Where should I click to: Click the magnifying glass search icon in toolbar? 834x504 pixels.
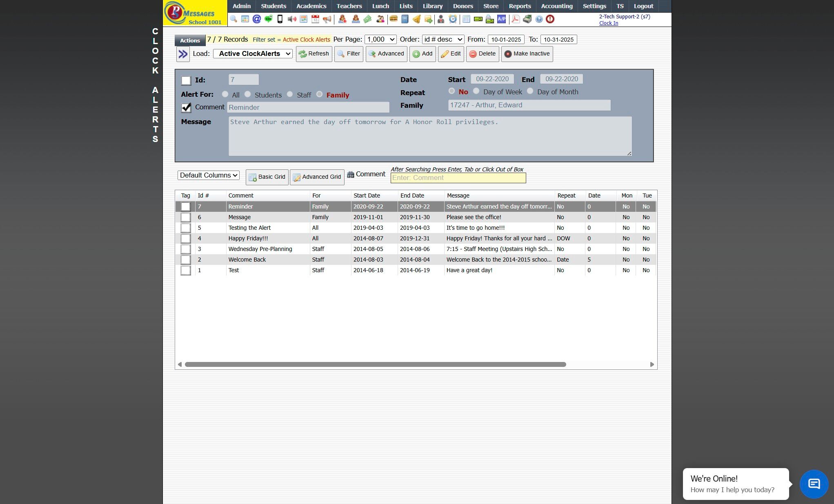tap(234, 19)
